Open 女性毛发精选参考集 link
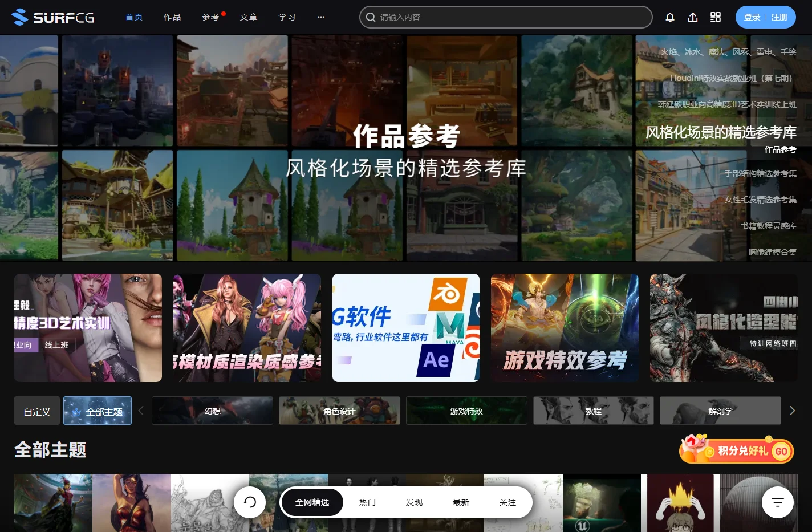This screenshot has width=812, height=532. click(x=761, y=200)
